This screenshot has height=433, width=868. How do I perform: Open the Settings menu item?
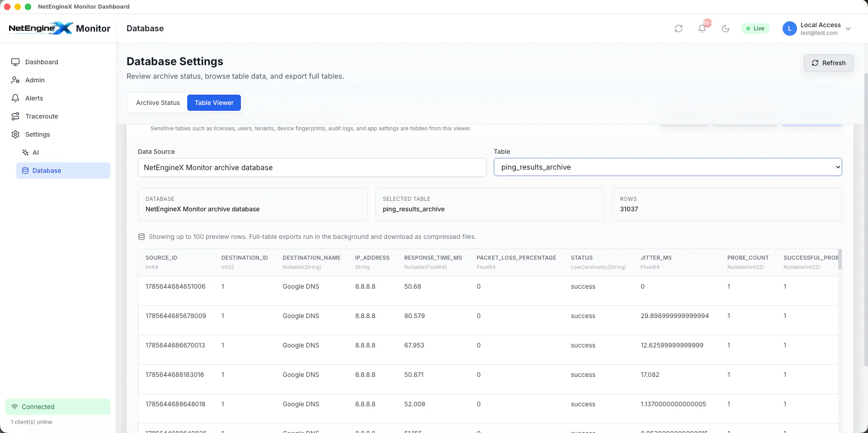(58, 134)
